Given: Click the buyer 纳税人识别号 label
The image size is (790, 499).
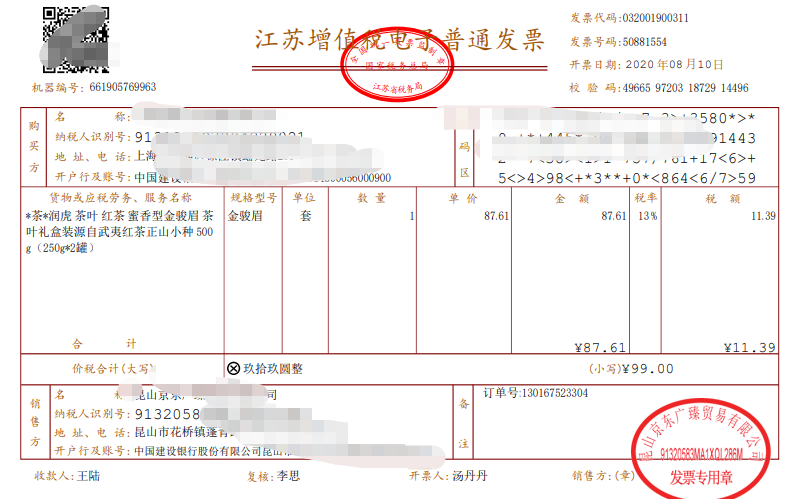Looking at the screenshot, I should 93,137.
